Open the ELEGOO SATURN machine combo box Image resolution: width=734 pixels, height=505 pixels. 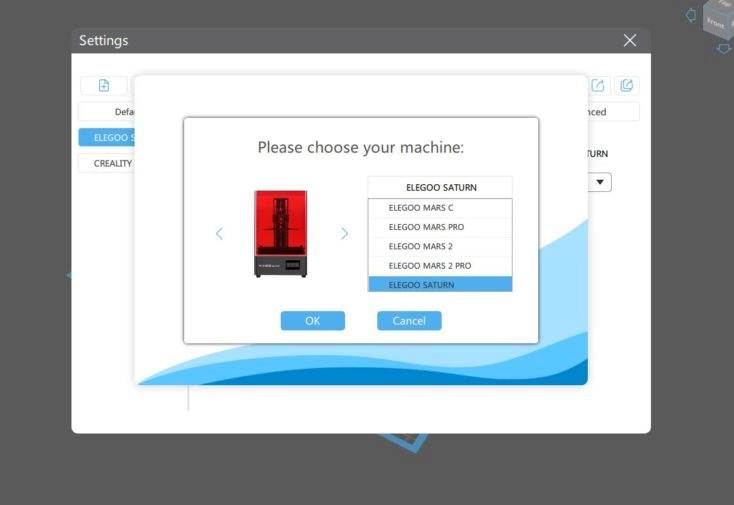click(x=440, y=187)
